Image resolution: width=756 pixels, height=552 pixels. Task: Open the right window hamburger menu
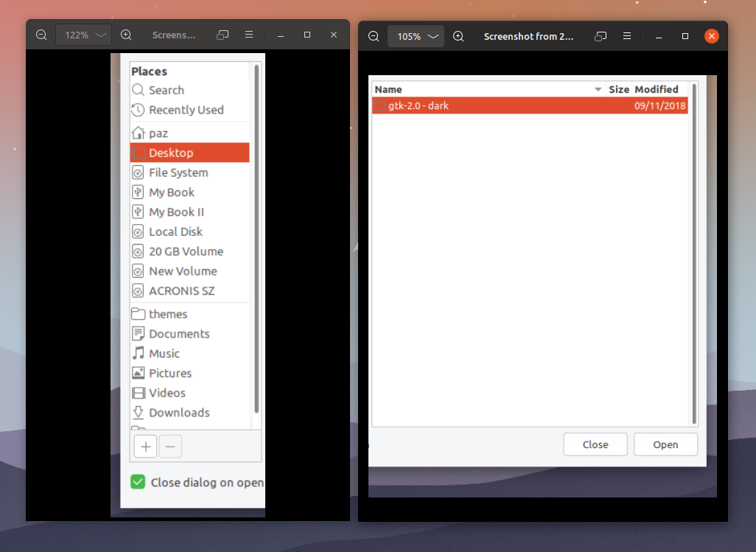click(626, 35)
